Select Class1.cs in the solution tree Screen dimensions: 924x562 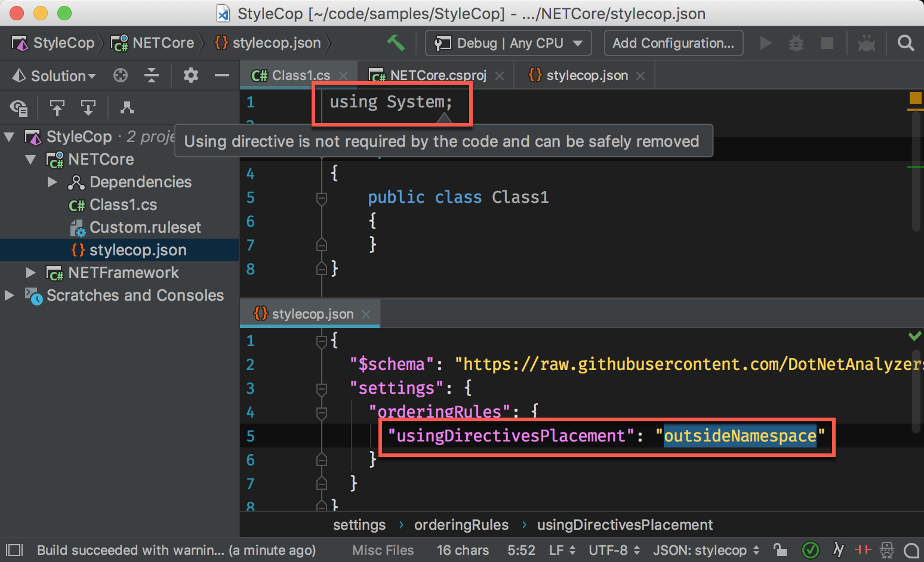[x=113, y=205]
